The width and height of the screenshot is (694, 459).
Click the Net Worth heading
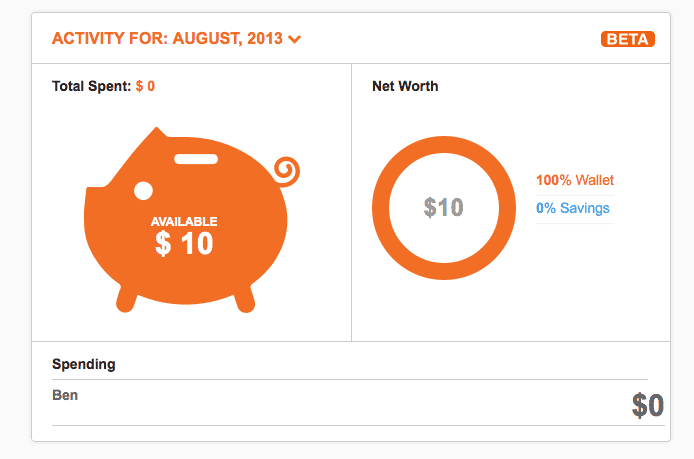[405, 86]
